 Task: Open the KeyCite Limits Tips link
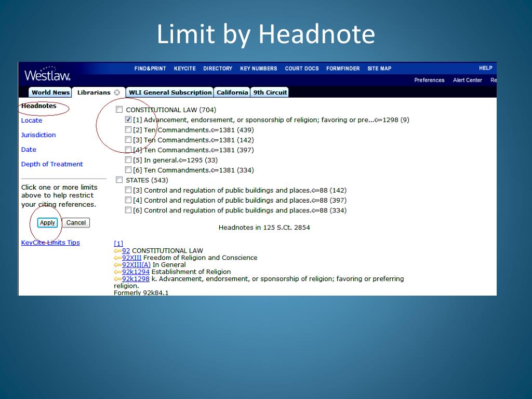50,243
